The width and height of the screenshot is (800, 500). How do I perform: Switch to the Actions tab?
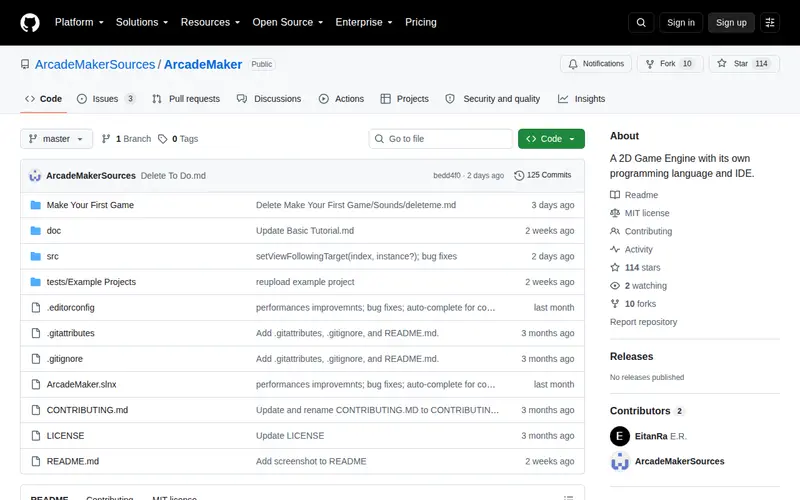341,99
